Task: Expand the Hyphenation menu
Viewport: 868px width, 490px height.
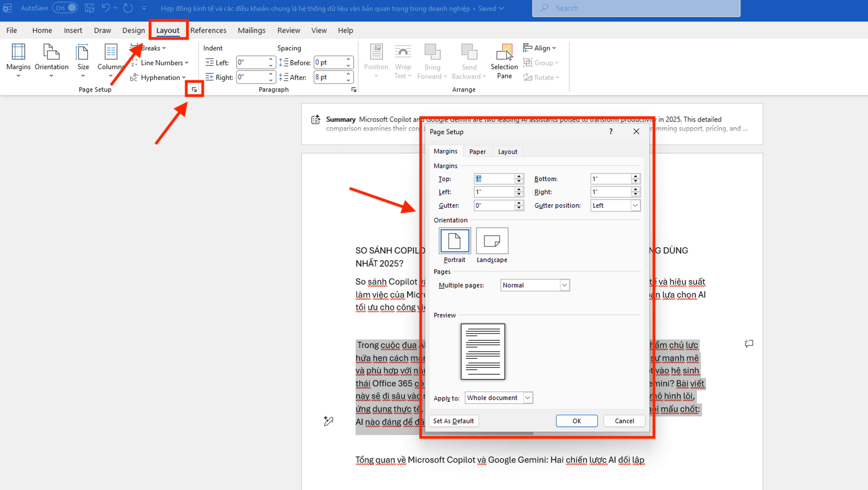Action: pyautogui.click(x=158, y=78)
